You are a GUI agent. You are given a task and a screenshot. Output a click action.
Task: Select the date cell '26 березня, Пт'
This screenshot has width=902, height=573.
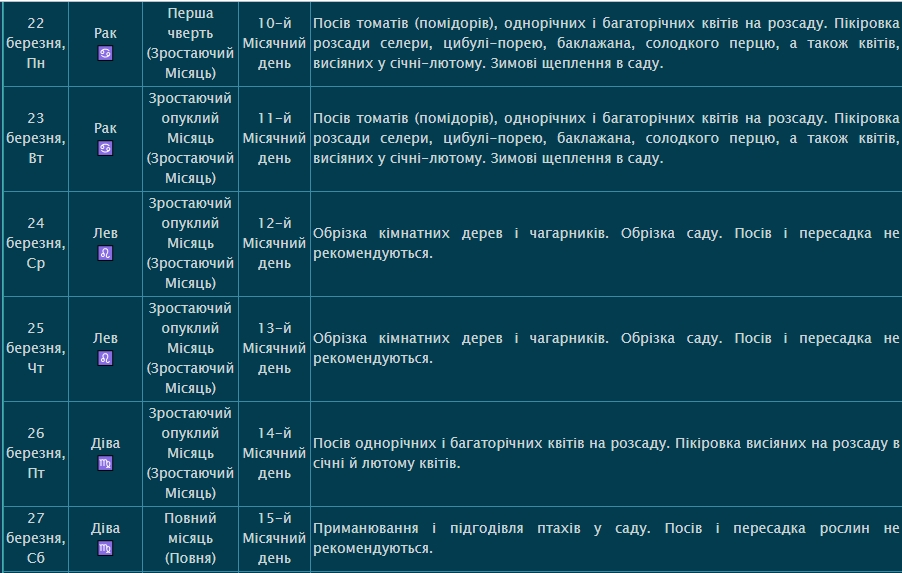click(36, 453)
